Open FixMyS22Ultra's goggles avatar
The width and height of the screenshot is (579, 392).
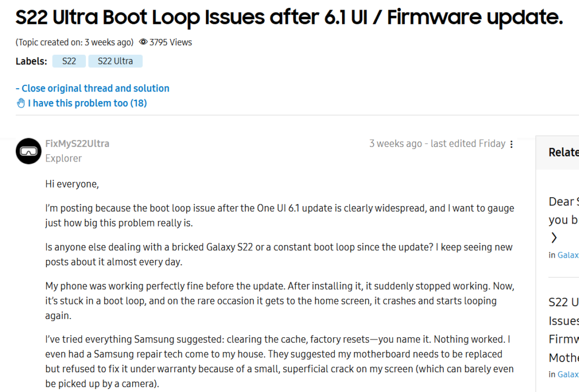[28, 151]
